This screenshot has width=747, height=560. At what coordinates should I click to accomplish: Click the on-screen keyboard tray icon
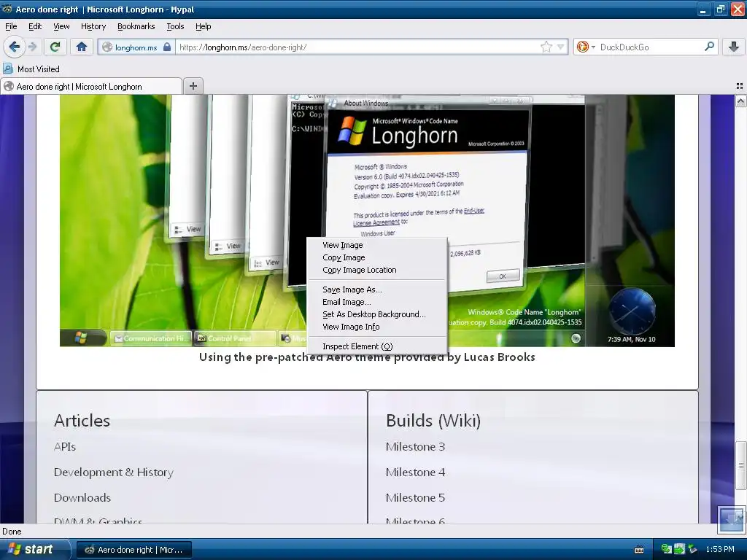pos(639,550)
